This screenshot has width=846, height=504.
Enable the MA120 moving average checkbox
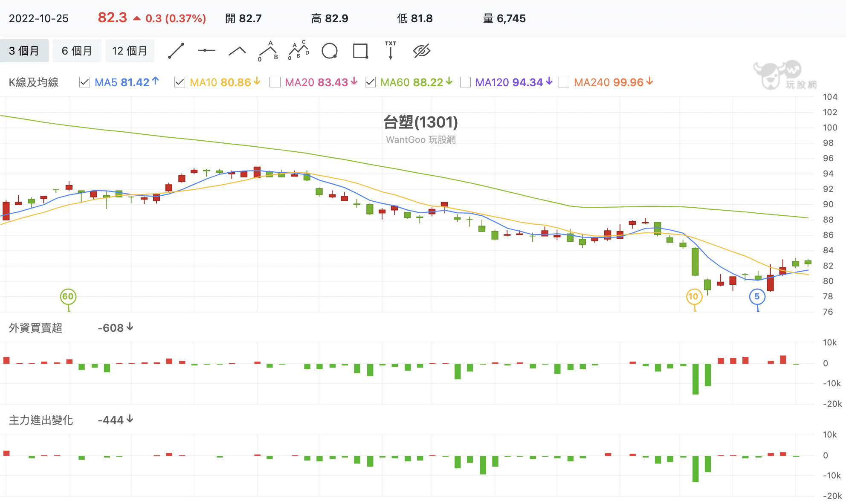466,82
